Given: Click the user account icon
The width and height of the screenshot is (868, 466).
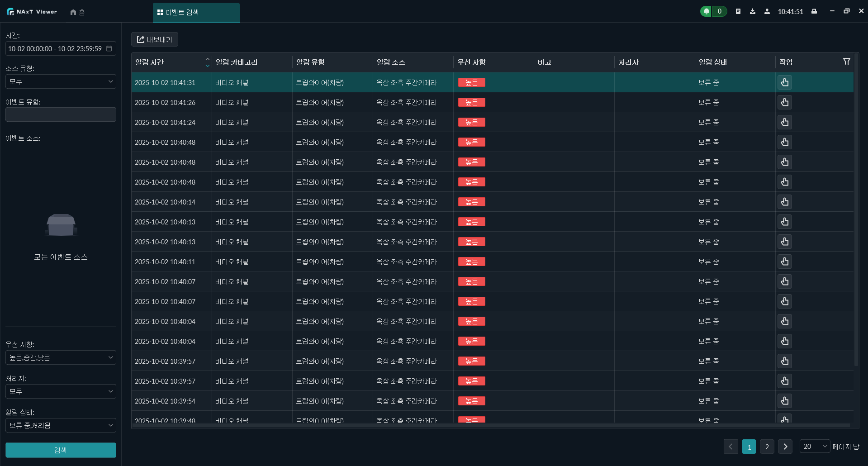Looking at the screenshot, I should pyautogui.click(x=767, y=12).
